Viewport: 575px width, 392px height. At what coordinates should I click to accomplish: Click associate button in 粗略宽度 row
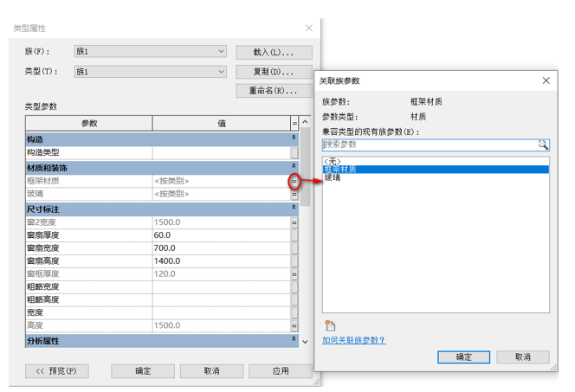point(294,286)
